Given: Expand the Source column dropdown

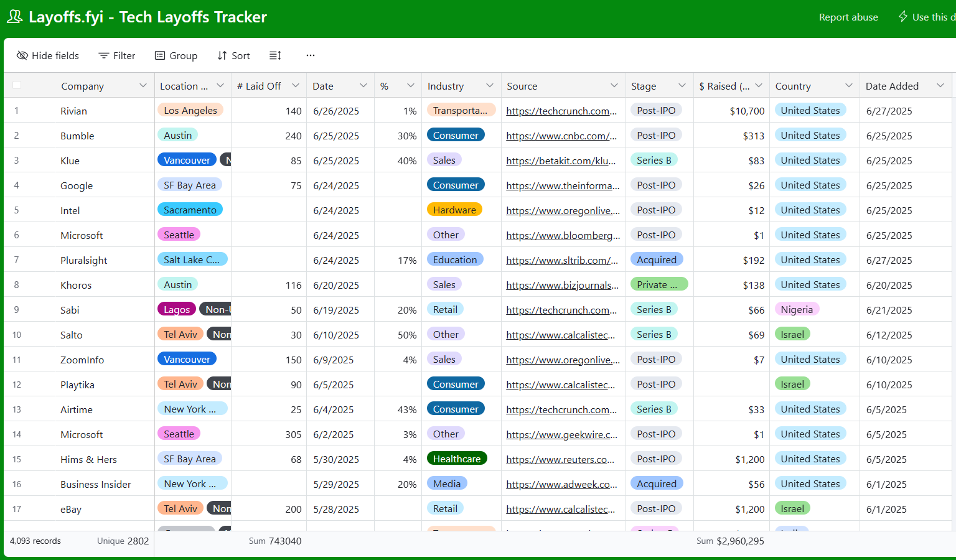Looking at the screenshot, I should 614,86.
